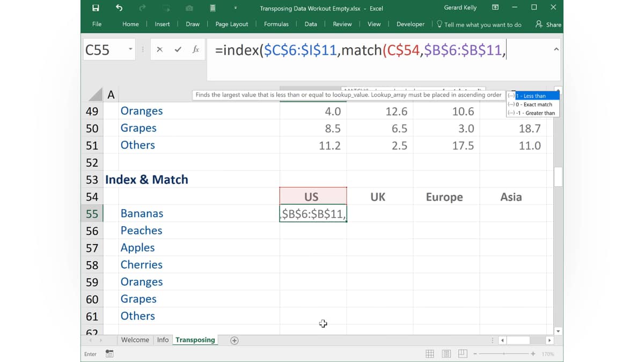644x362 pixels.
Task: Click the Index & Match heading cell
Action: click(147, 180)
